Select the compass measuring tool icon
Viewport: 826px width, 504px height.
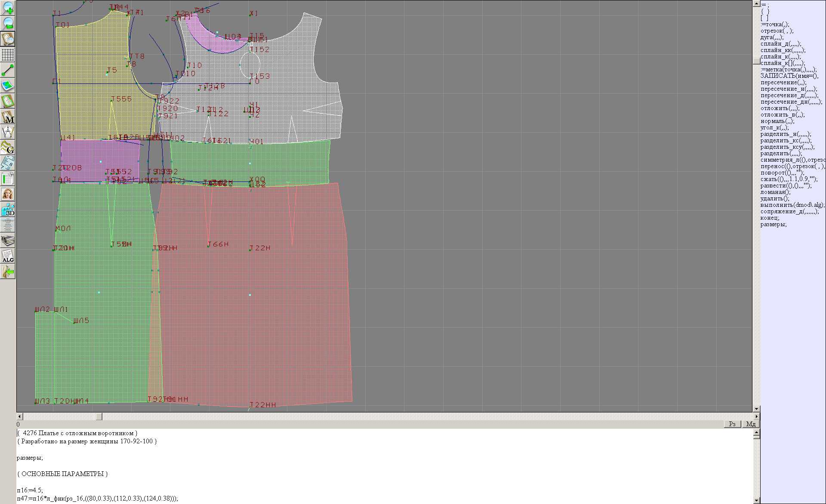[8, 132]
